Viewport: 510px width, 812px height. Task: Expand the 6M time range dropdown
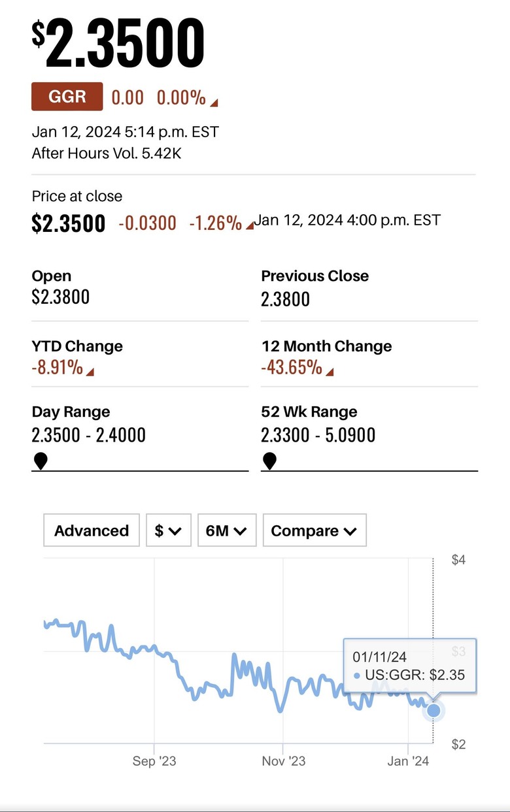pos(226,530)
